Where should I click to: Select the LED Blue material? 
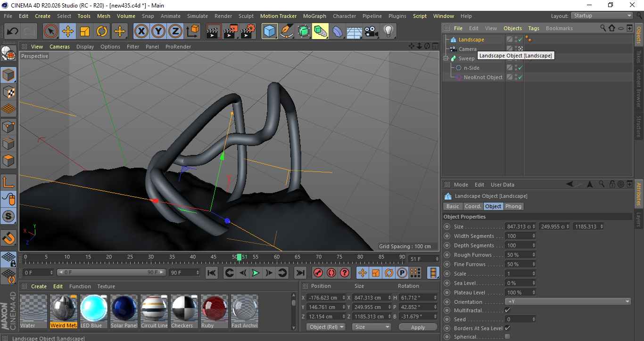click(94, 311)
